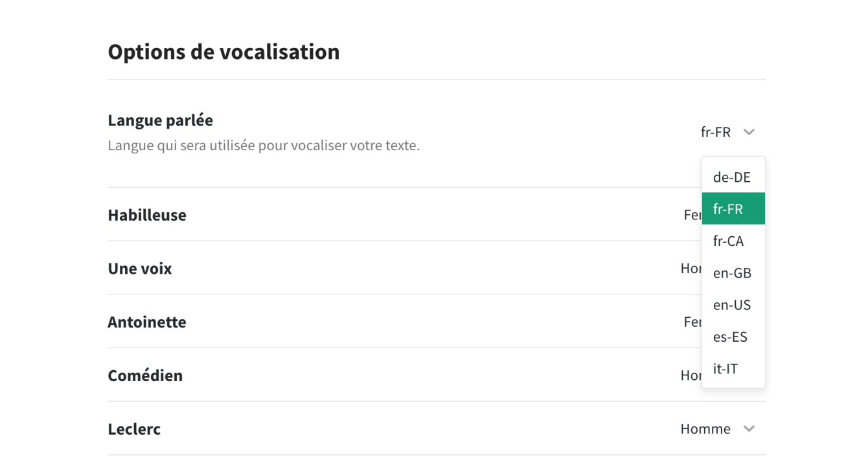Select de-DE from the language list

(x=732, y=177)
